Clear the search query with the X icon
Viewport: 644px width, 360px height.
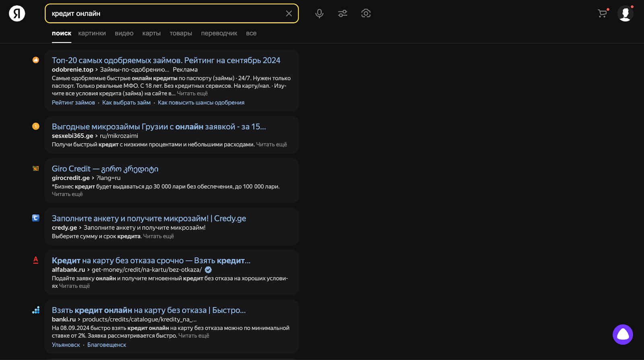289,13
